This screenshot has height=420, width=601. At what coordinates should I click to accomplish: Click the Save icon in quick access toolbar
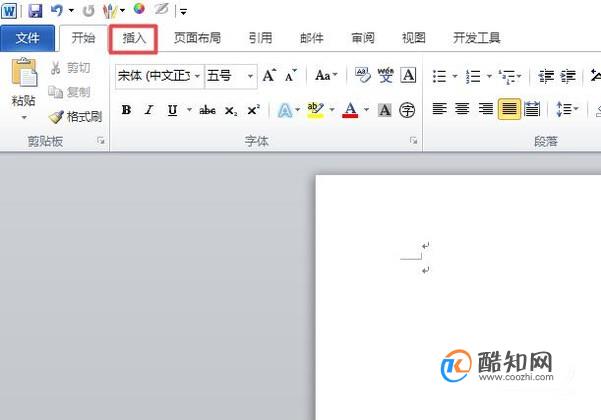35,11
